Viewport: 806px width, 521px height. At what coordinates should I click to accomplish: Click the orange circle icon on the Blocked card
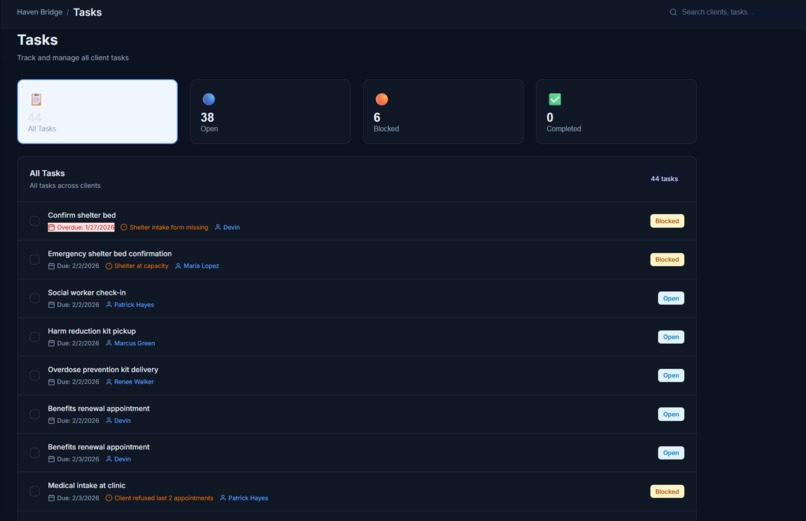(381, 99)
